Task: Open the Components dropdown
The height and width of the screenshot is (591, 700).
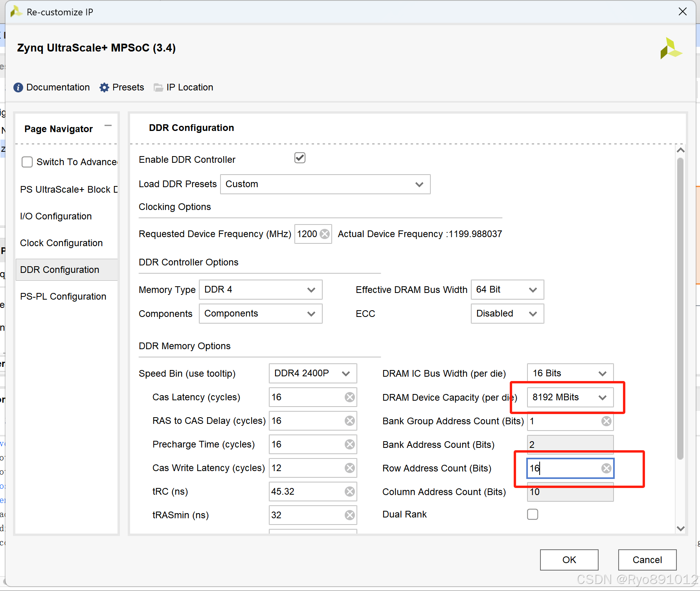Action: 261,313
